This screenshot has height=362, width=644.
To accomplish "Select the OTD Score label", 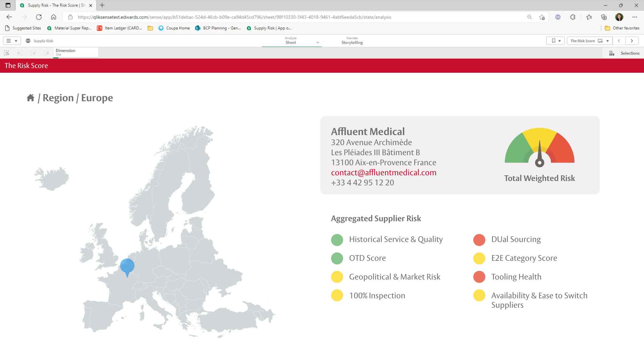I will [x=367, y=258].
